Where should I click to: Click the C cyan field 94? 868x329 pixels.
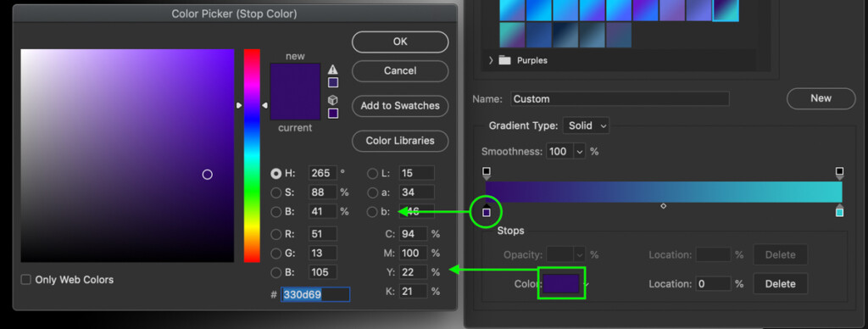click(413, 234)
